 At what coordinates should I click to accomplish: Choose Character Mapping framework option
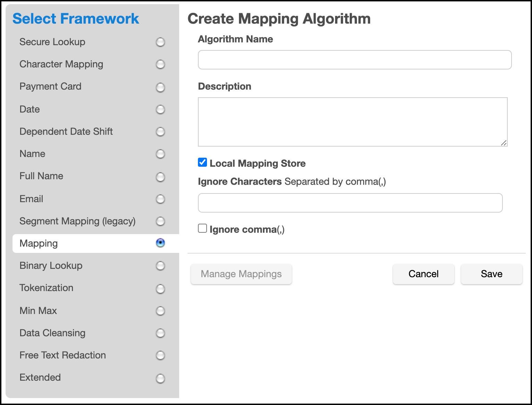click(x=160, y=65)
